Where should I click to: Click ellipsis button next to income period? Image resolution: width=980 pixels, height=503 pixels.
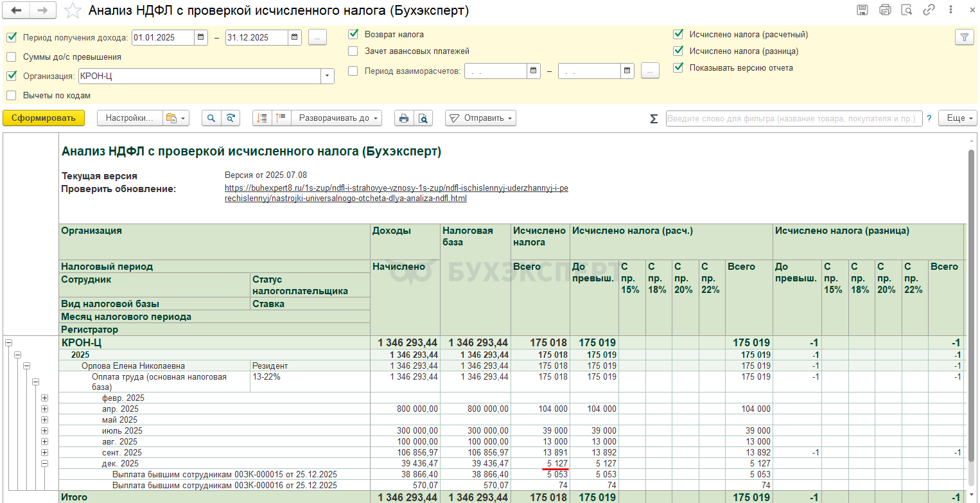click(x=317, y=37)
